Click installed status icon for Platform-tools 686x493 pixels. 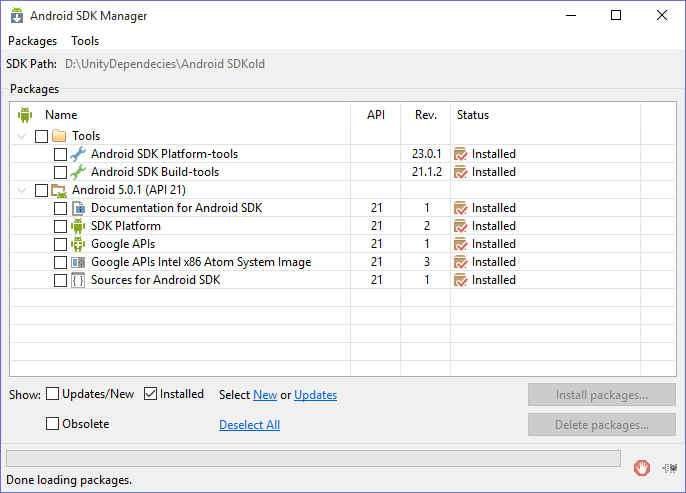[x=460, y=154]
